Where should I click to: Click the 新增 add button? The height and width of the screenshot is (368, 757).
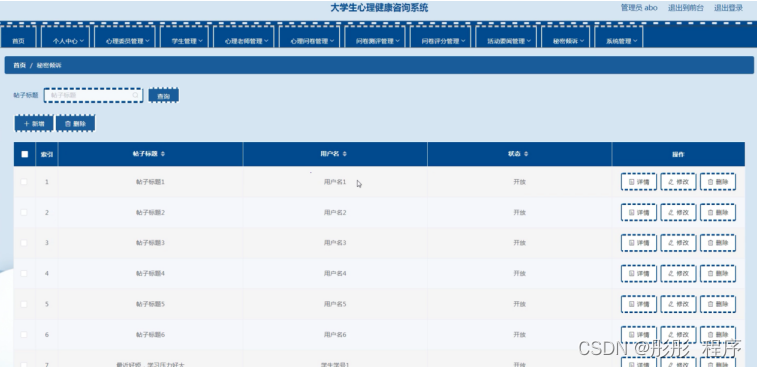coord(34,124)
